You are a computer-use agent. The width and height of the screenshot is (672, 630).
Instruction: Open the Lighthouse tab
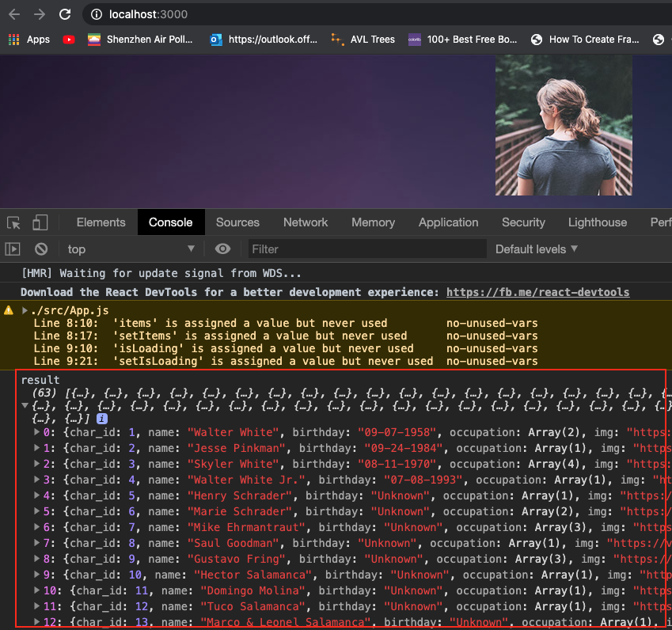pos(598,222)
